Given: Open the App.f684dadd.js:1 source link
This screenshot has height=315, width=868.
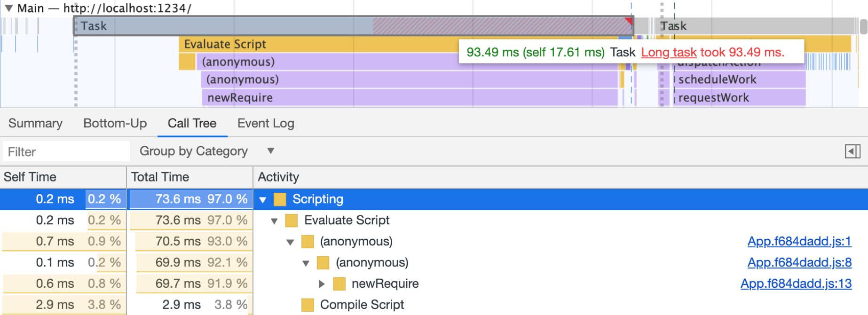Looking at the screenshot, I should [x=799, y=241].
